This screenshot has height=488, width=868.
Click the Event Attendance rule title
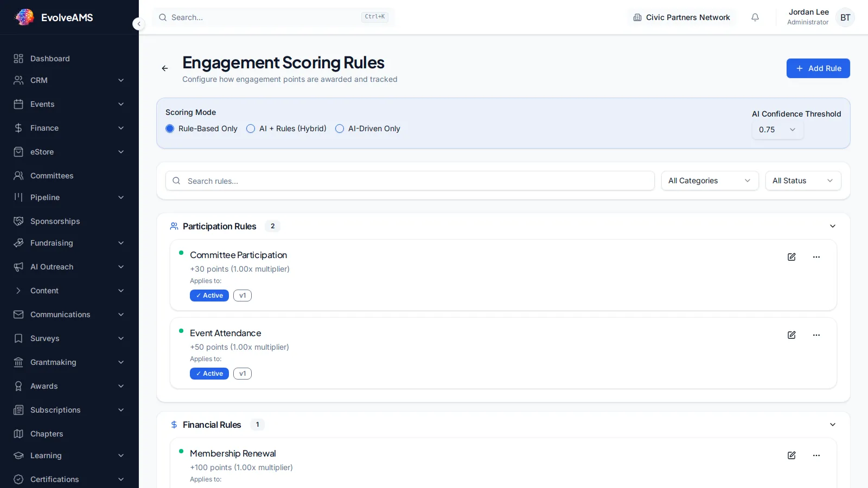tap(226, 333)
